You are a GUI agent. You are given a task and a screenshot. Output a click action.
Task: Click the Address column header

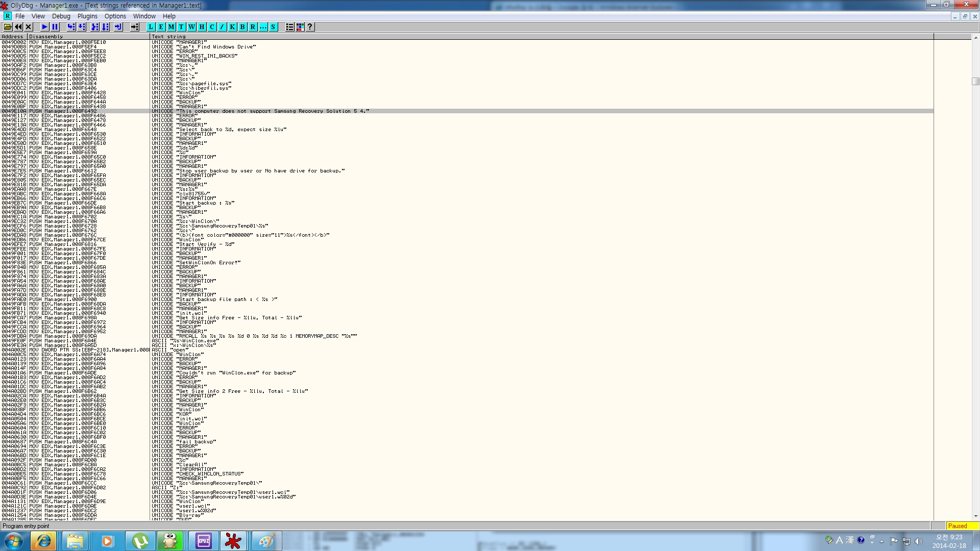(x=14, y=37)
